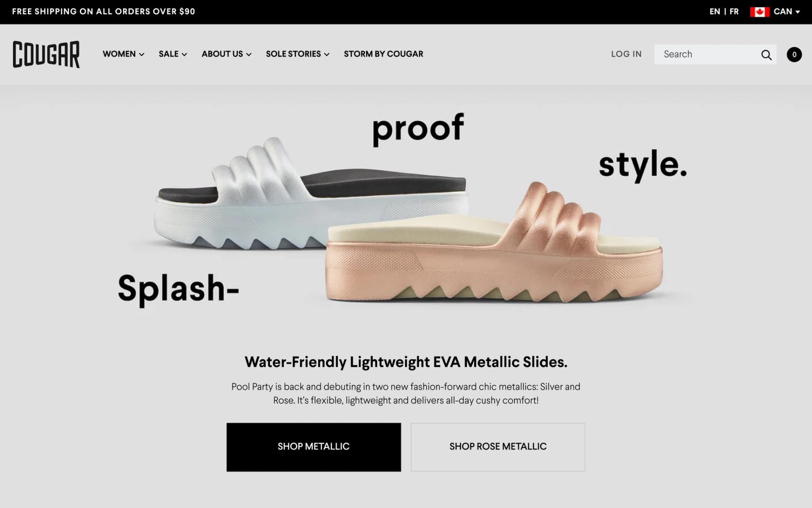Viewport: 812px width, 508px height.
Task: Click the Shop Rose Metallic button
Action: coord(498,447)
